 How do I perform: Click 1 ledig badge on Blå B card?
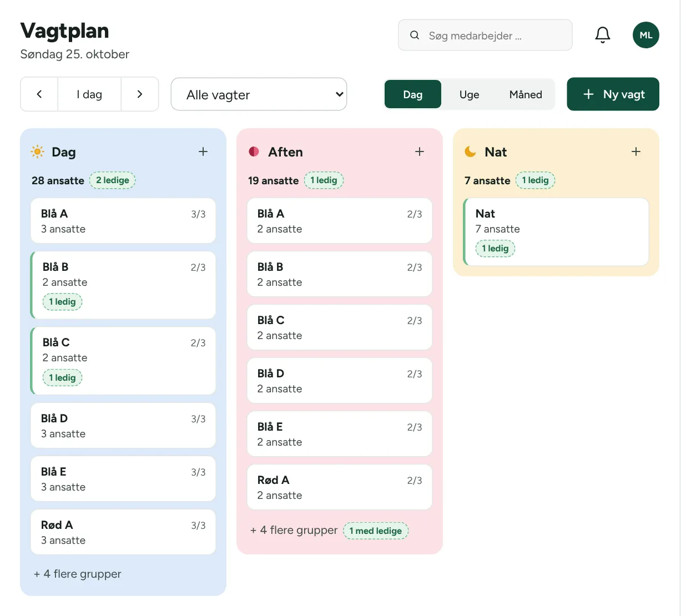click(62, 302)
